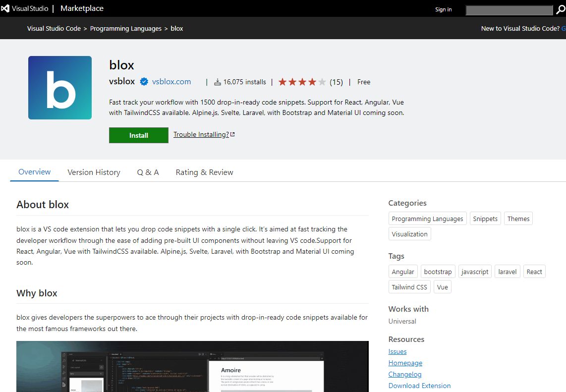This screenshot has width=566, height=392.
Task: Open Programming Languages breadcrumb link
Action: [125, 29]
